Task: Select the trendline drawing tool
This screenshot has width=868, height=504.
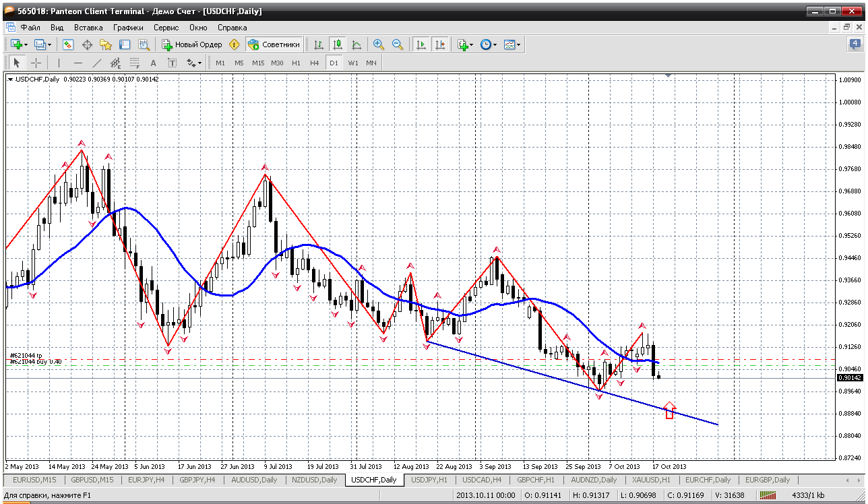Action: coord(96,63)
